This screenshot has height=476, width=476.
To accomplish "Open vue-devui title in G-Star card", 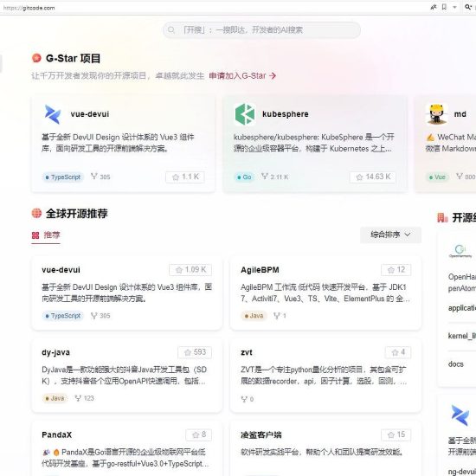I will coord(90,114).
